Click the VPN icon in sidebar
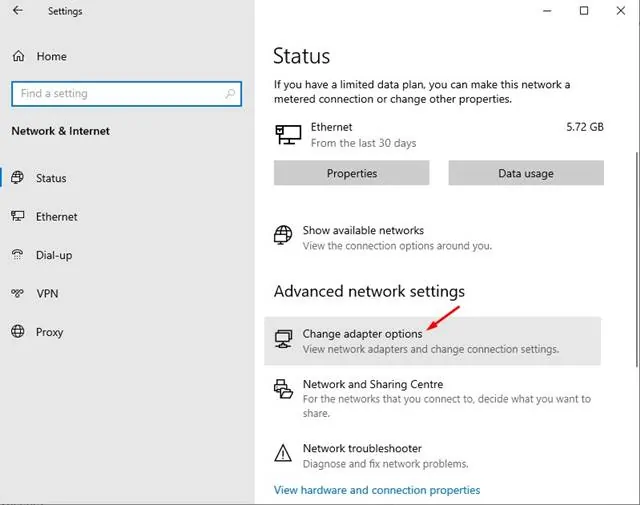Screen dimensions: 640x505 point(18,293)
